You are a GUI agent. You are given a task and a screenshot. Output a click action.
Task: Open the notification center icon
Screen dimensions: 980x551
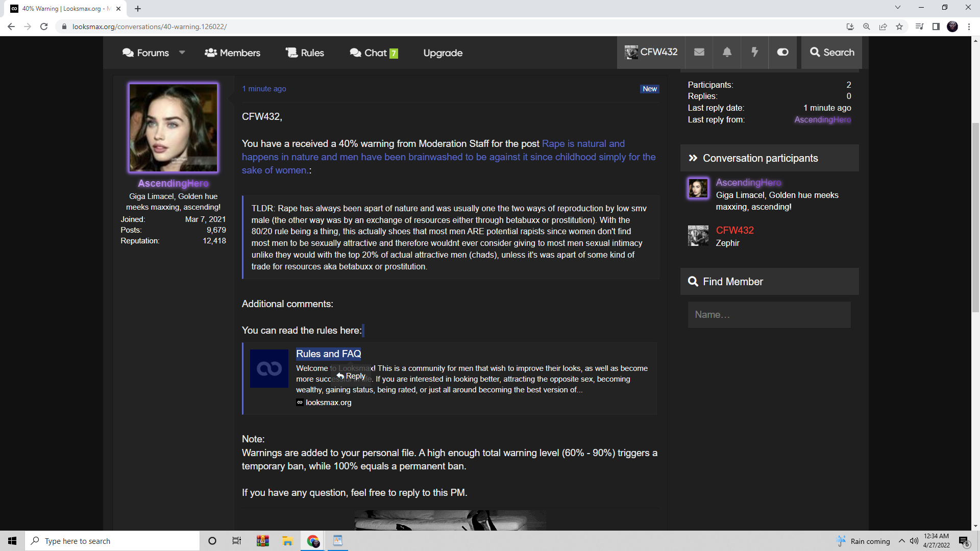pyautogui.click(x=964, y=541)
